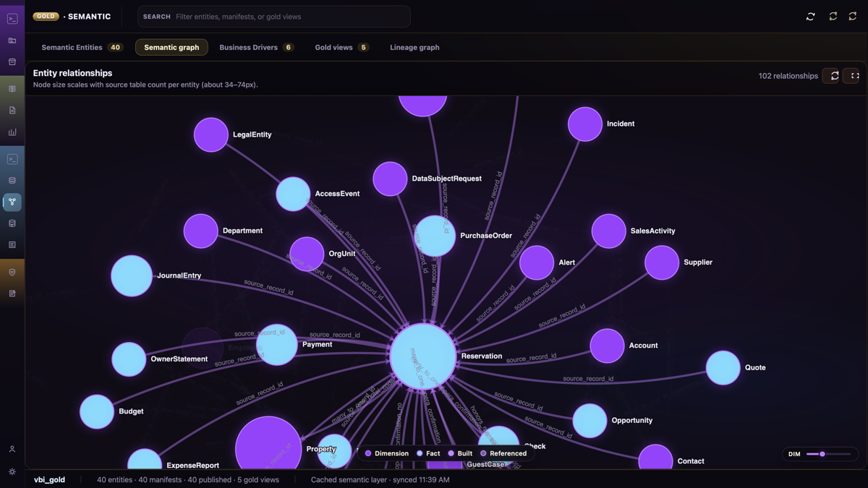Select the Payment node

point(277,345)
